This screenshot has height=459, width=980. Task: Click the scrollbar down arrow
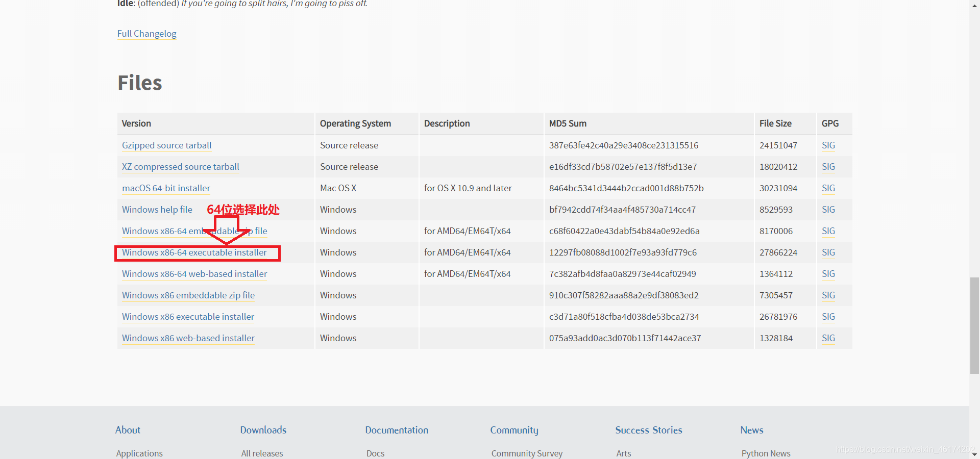click(974, 454)
